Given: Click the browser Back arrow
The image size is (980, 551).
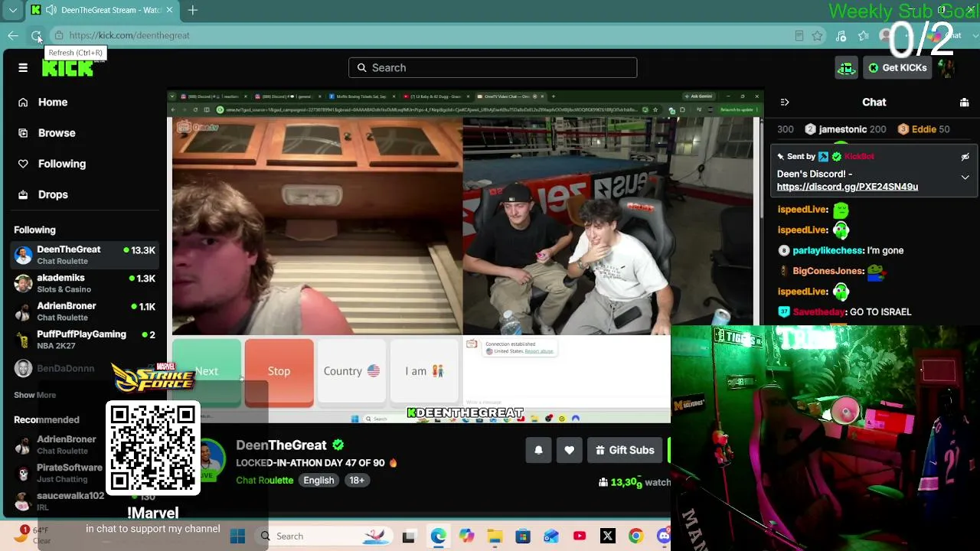Looking at the screenshot, I should pos(13,35).
